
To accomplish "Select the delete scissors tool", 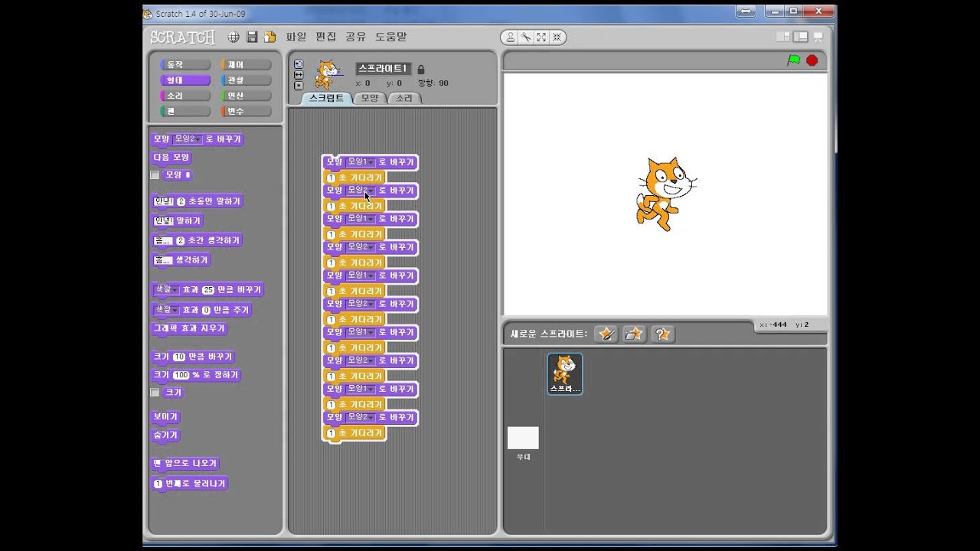I will [526, 37].
